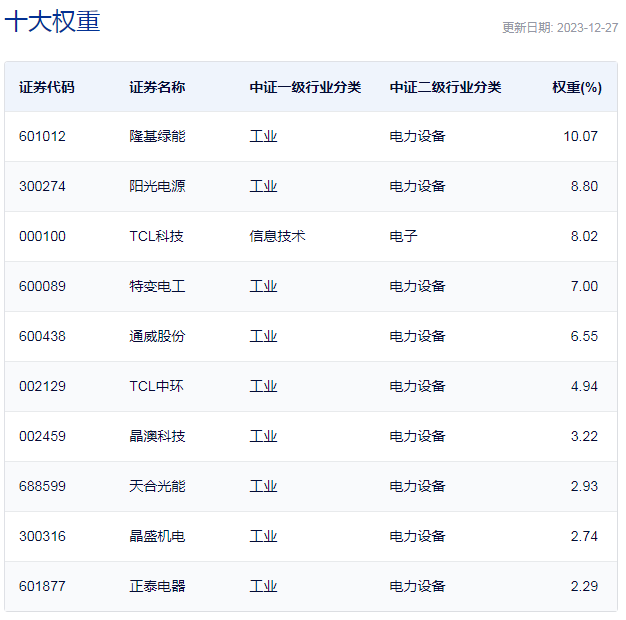The image size is (626, 620).
Task: Click the 工业 link in 特变电工 row
Action: [263, 286]
